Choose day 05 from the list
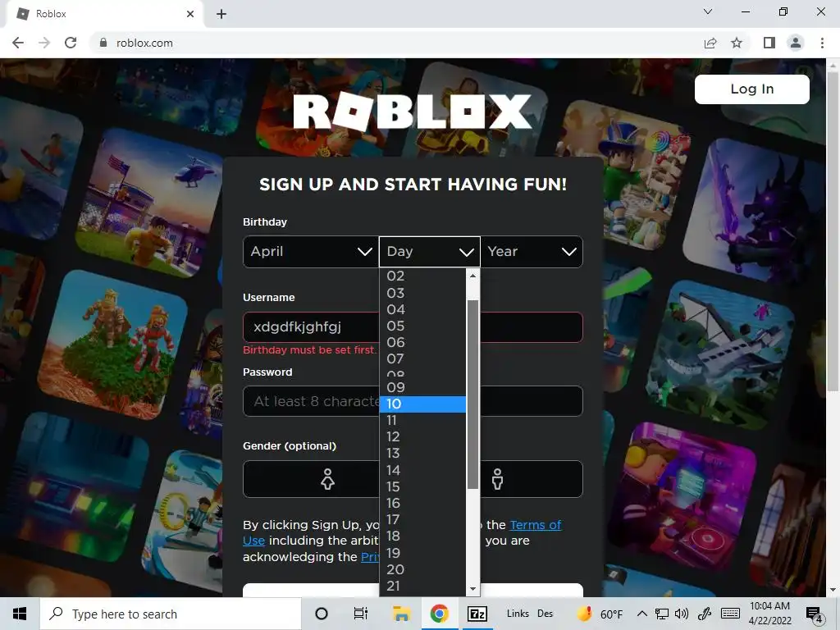 [422, 326]
